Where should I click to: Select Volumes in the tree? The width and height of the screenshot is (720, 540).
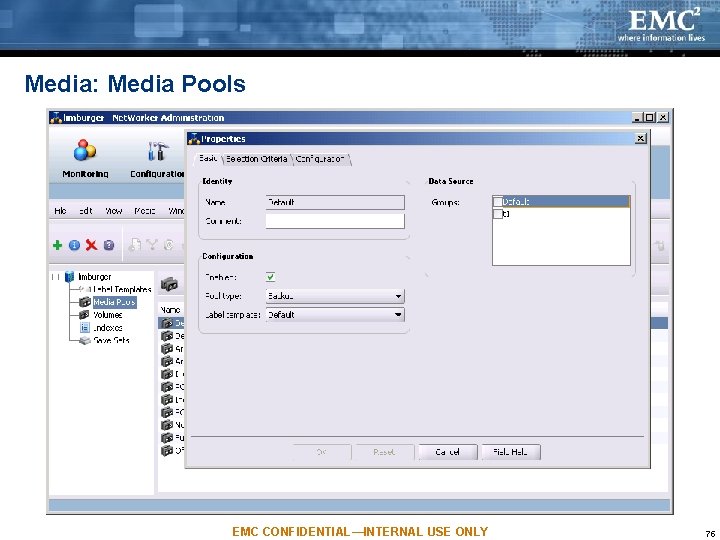pyautogui.click(x=107, y=315)
